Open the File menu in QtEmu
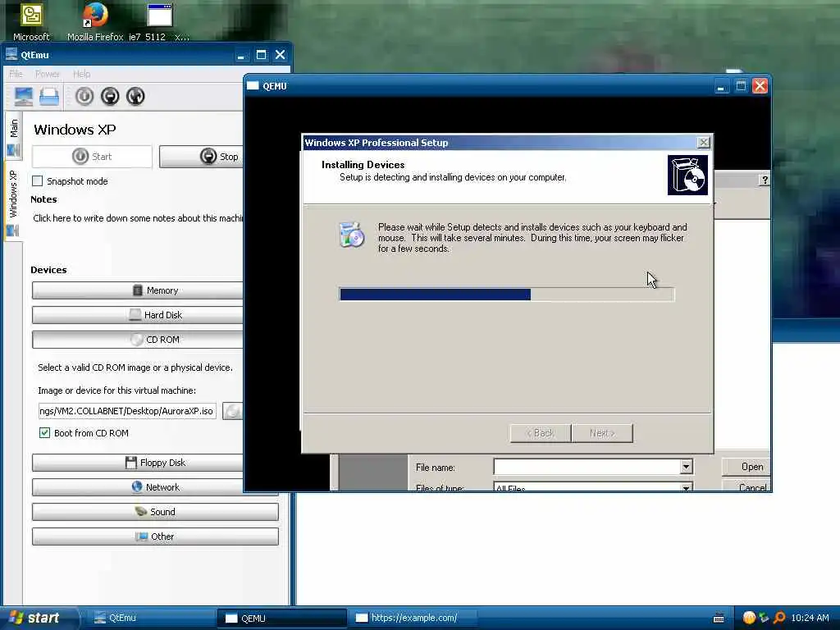840x630 pixels. tap(16, 74)
